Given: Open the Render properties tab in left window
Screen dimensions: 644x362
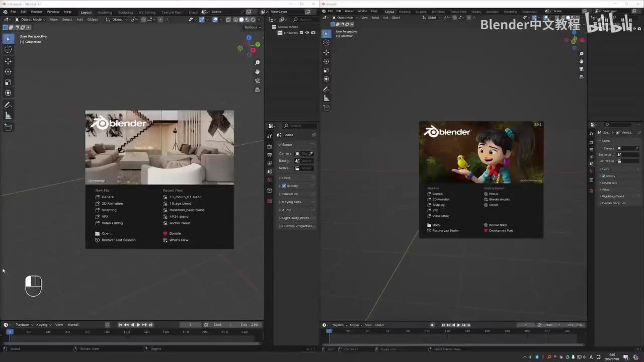Looking at the screenshot, I should [270, 146].
